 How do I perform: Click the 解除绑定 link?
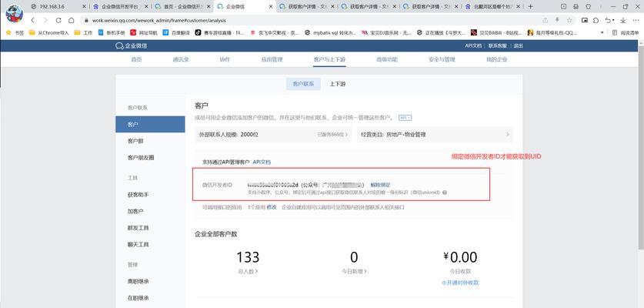(380, 185)
